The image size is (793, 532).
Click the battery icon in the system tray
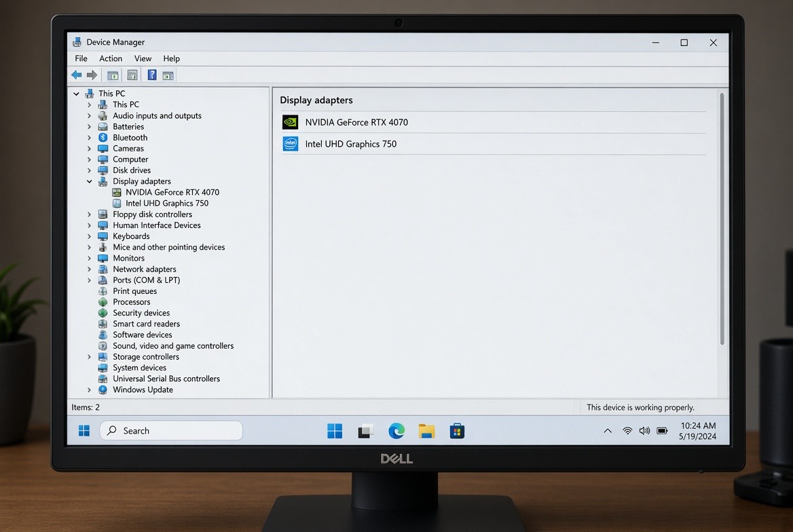click(662, 431)
